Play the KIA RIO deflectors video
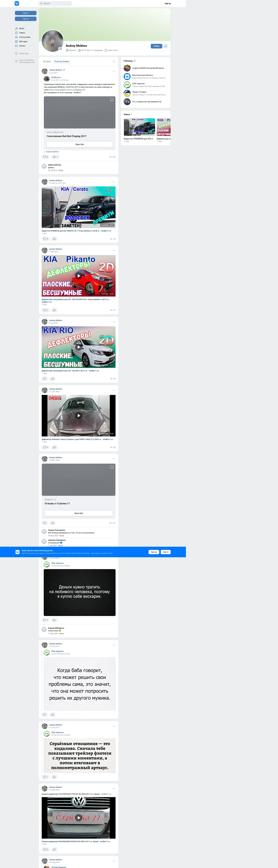The height and width of the screenshot is (868, 278). [x=79, y=347]
